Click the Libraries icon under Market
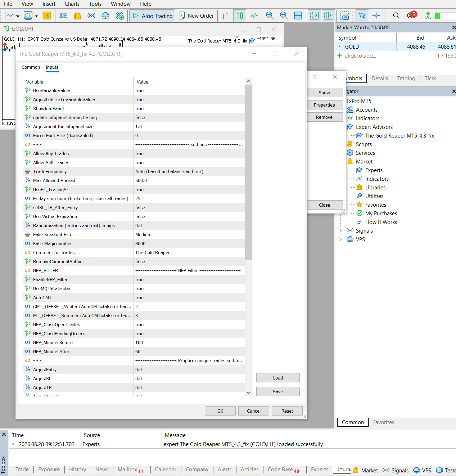Screen dimensions: 456x476 point(359,188)
